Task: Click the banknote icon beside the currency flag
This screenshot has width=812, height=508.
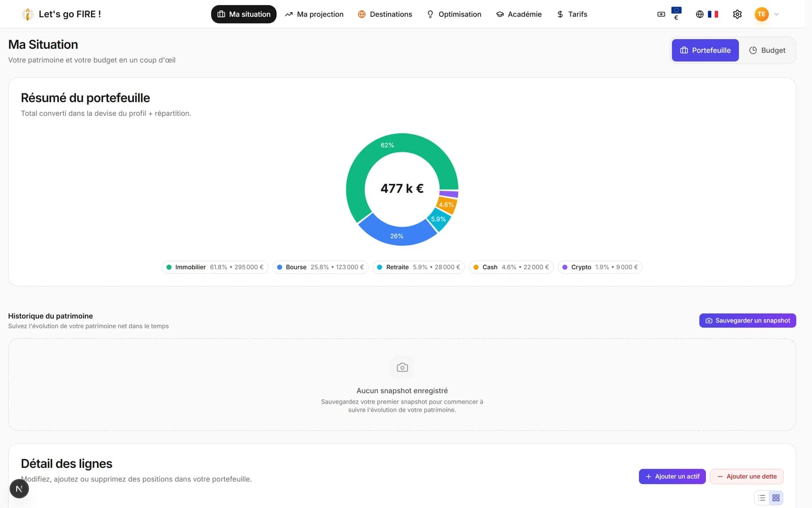Action: click(661, 14)
